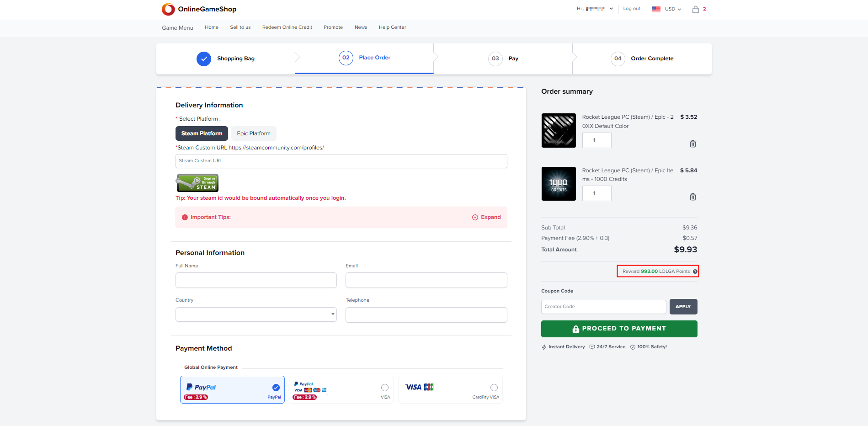Select the VISA card payment radio
Screen dimensions: 868x426
(385, 388)
